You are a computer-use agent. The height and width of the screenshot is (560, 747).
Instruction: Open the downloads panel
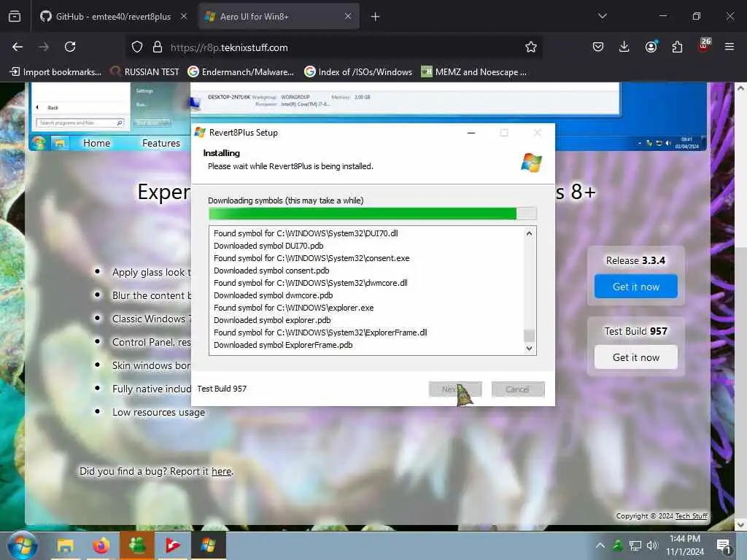click(x=624, y=47)
